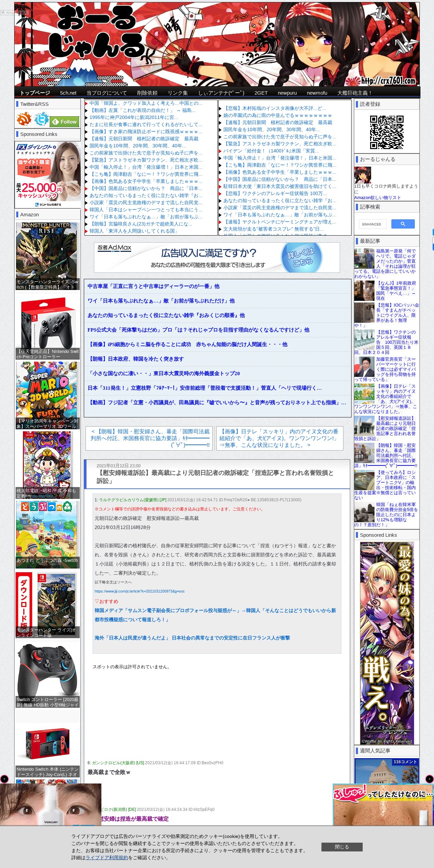Click the ぷしゅっ skincare ad at bottom right
This screenshot has height=868, width=434.
383,804
